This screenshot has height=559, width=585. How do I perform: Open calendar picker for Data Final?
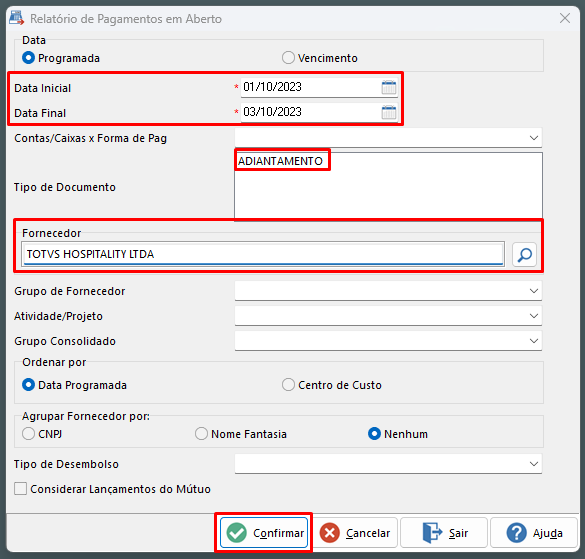(389, 112)
